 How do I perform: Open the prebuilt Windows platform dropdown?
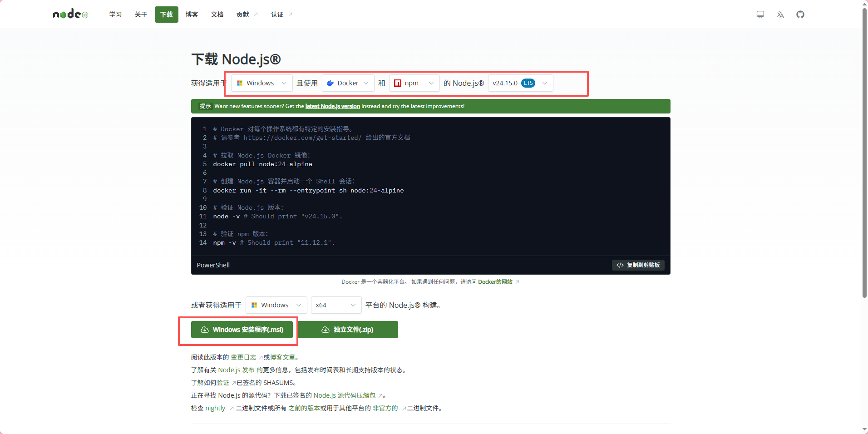pyautogui.click(x=276, y=305)
